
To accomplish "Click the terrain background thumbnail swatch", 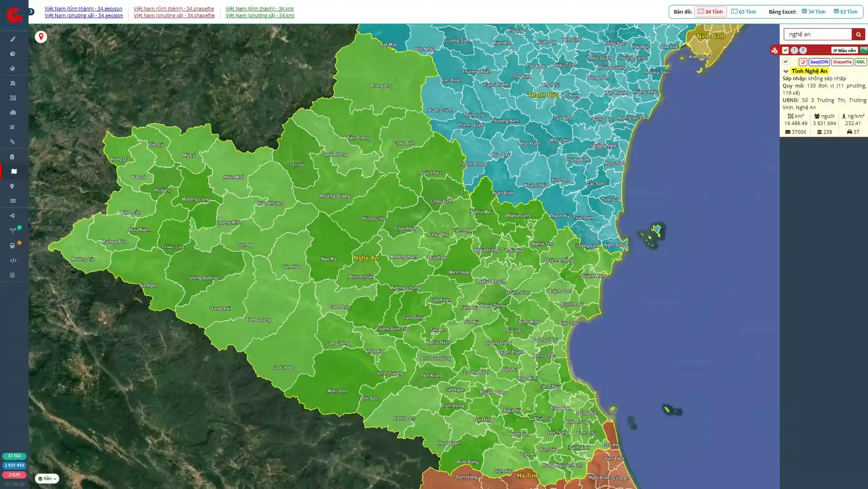I will point(864,50).
